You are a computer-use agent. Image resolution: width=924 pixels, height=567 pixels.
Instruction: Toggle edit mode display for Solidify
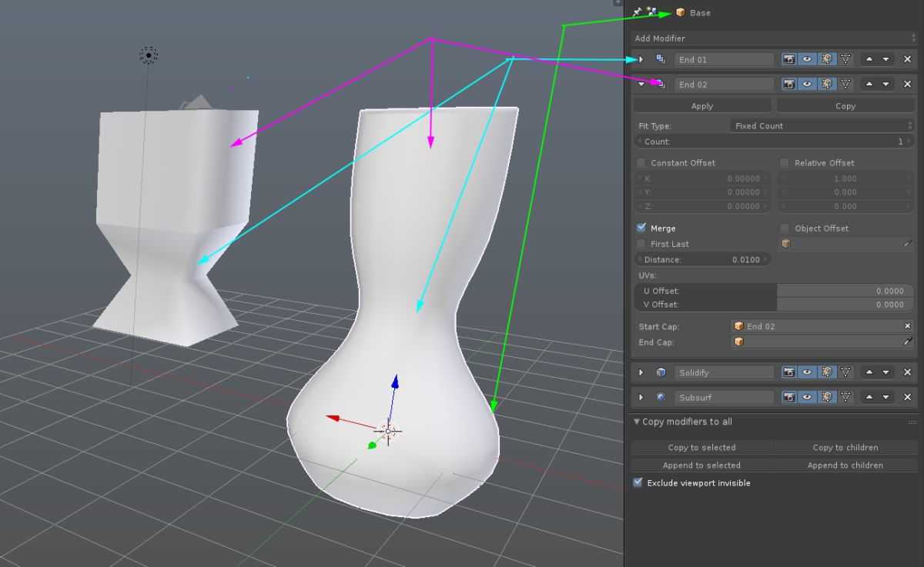(x=826, y=372)
